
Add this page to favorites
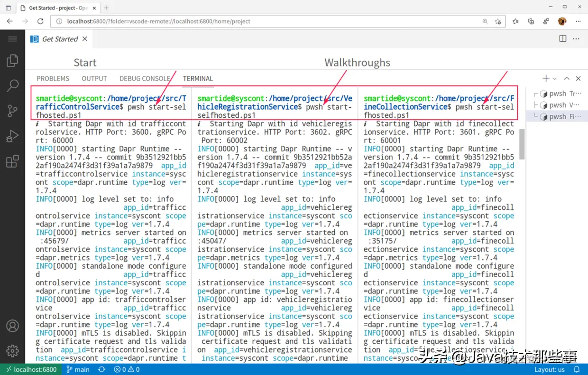click(498, 21)
